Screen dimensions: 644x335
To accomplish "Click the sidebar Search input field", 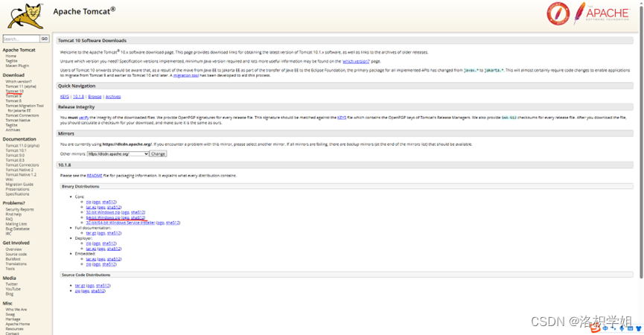I will coord(22,39).
